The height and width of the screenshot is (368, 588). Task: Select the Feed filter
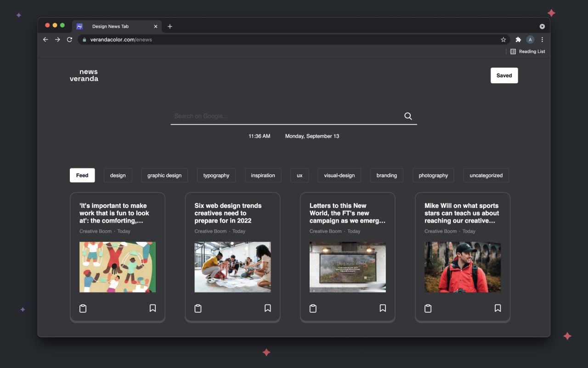[82, 175]
